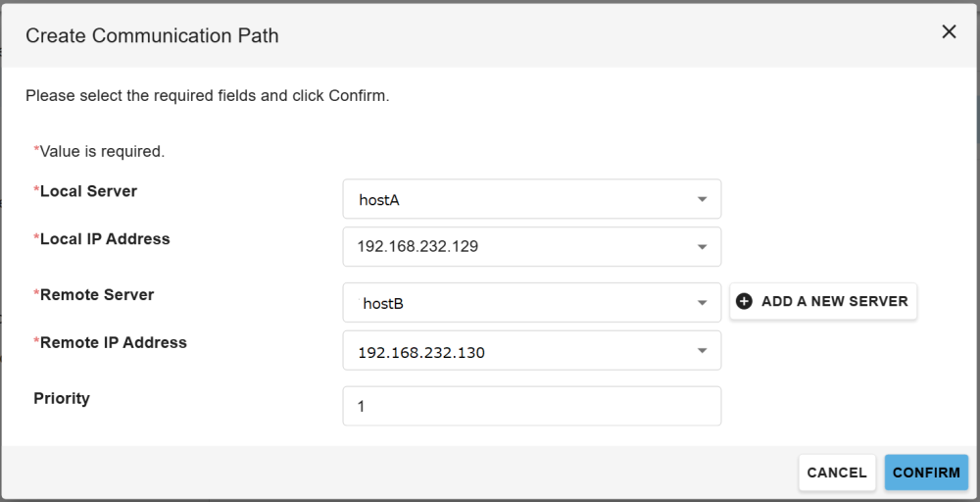Focus the Priority input field
The height and width of the screenshot is (502, 980).
pos(531,406)
